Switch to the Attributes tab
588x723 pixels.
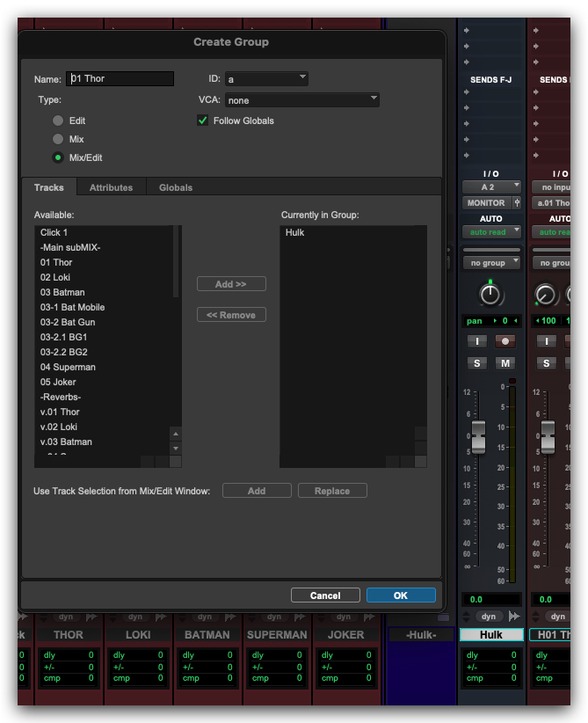tap(111, 187)
